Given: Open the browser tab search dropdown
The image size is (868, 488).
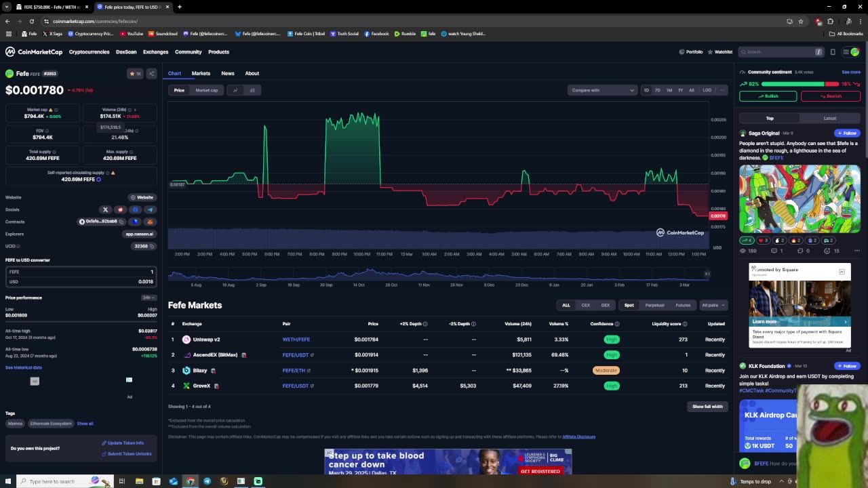Looking at the screenshot, I should click(7, 7).
